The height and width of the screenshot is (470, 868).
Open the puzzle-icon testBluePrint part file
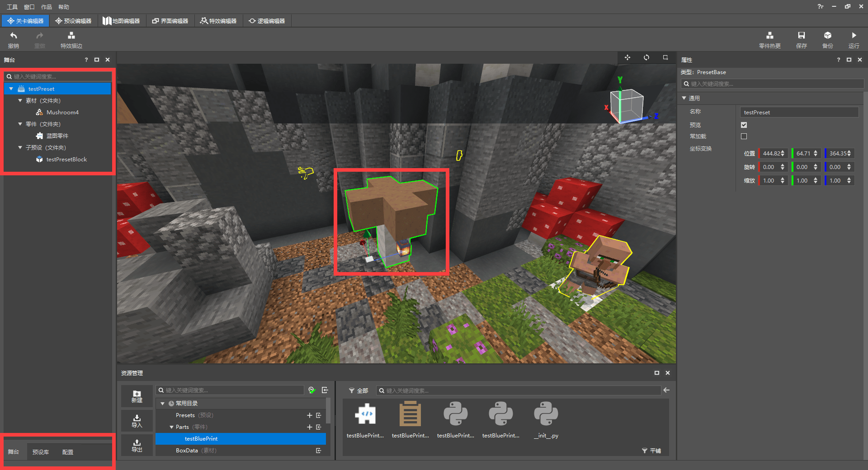pos(365,420)
